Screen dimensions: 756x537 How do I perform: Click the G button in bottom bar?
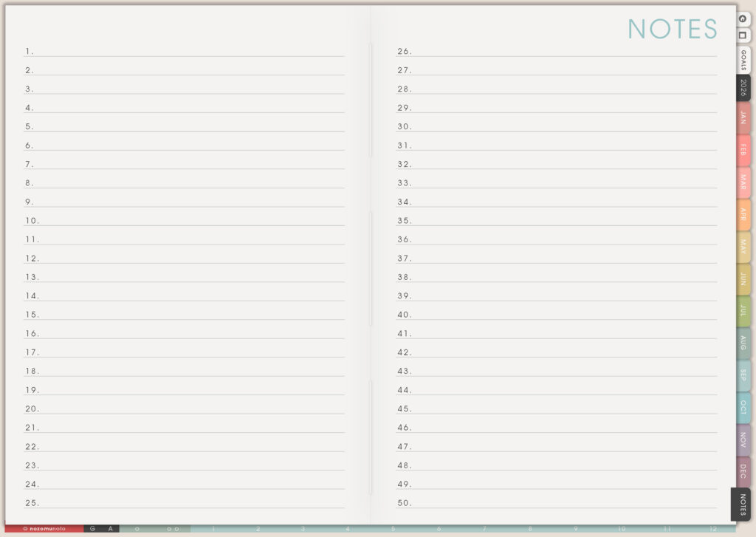(93, 529)
